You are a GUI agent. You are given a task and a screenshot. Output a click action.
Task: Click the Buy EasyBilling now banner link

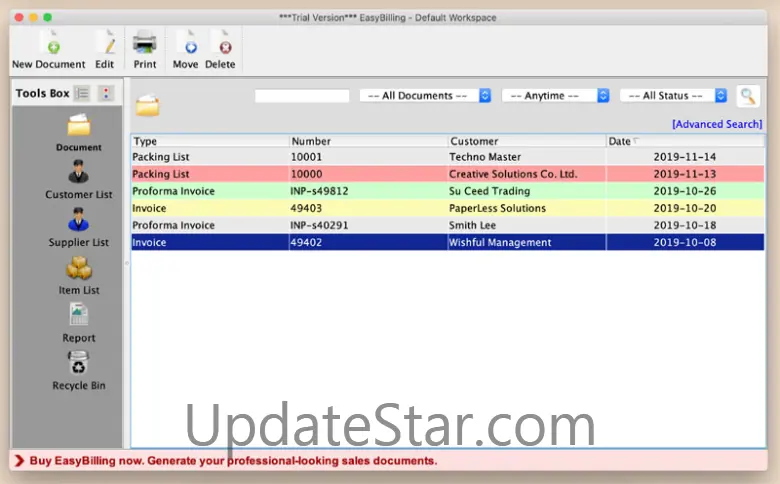(233, 461)
